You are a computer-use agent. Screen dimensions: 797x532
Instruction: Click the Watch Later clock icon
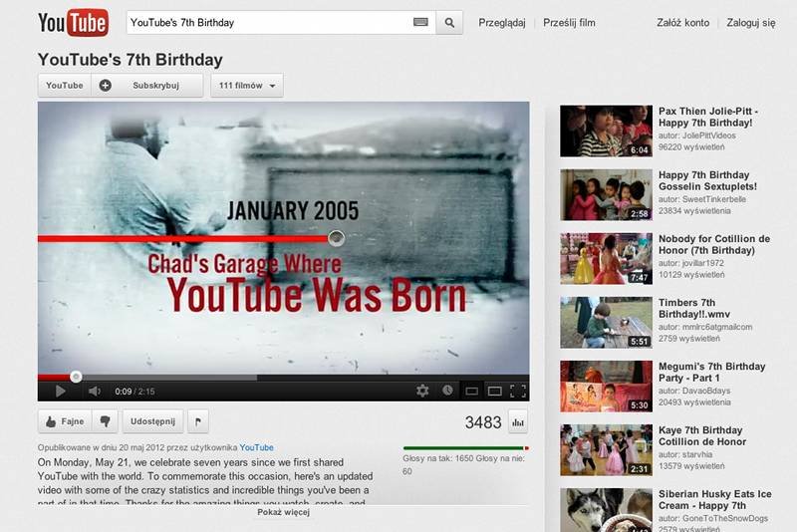447,391
